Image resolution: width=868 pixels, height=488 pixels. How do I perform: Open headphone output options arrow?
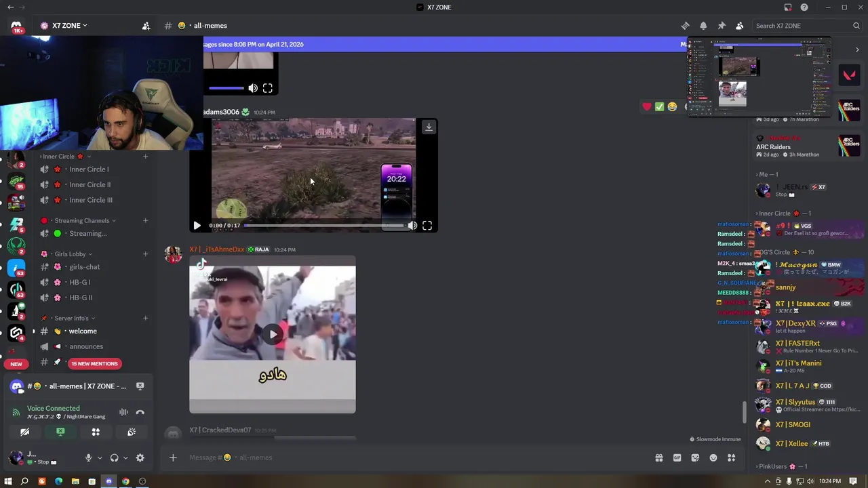click(x=125, y=458)
